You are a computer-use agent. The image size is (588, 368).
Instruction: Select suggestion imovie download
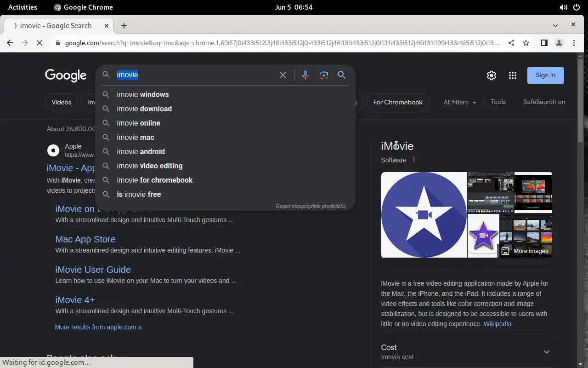coord(225,109)
